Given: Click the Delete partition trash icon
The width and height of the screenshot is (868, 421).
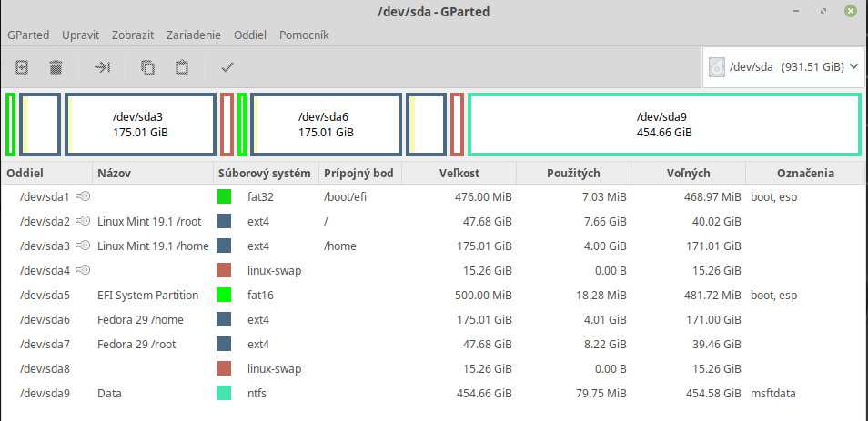Looking at the screenshot, I should click(56, 66).
